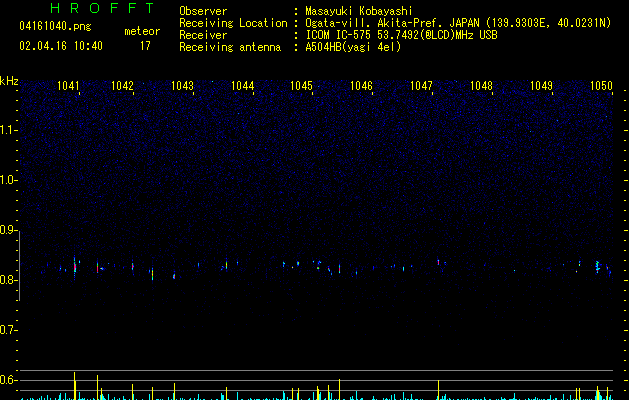
Task: Click the Observer label
Action: (203, 11)
